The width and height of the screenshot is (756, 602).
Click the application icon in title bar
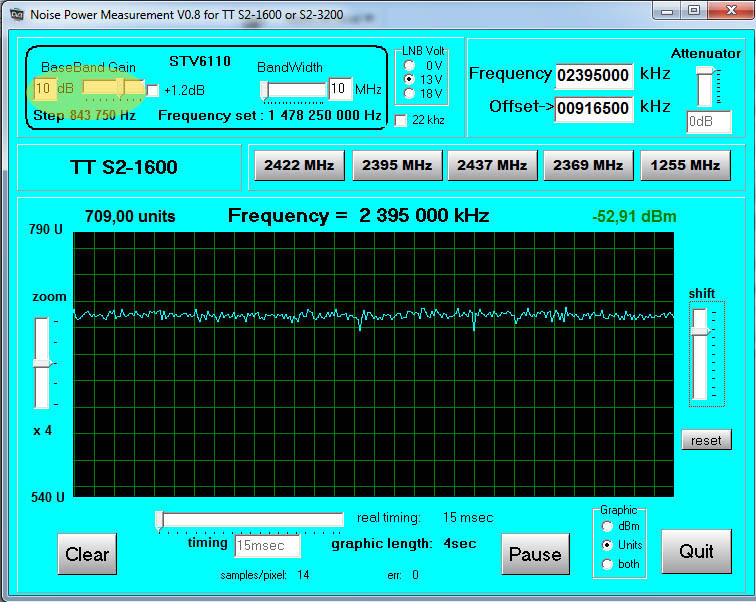click(x=17, y=14)
